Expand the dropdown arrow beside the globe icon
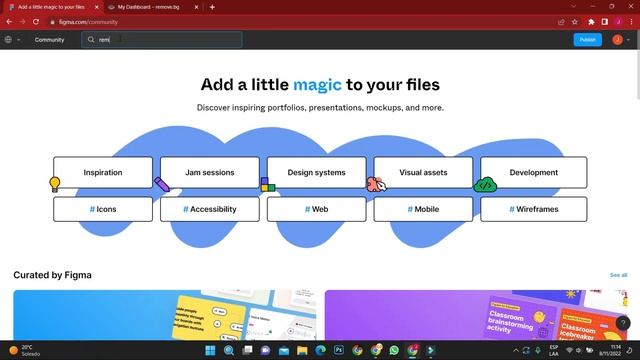The width and height of the screenshot is (640, 360). pyautogui.click(x=19, y=40)
